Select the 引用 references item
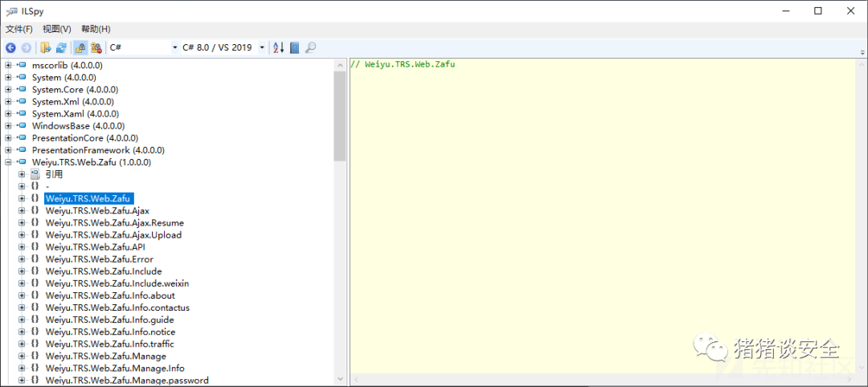This screenshot has width=868, height=387. pyautogui.click(x=54, y=175)
